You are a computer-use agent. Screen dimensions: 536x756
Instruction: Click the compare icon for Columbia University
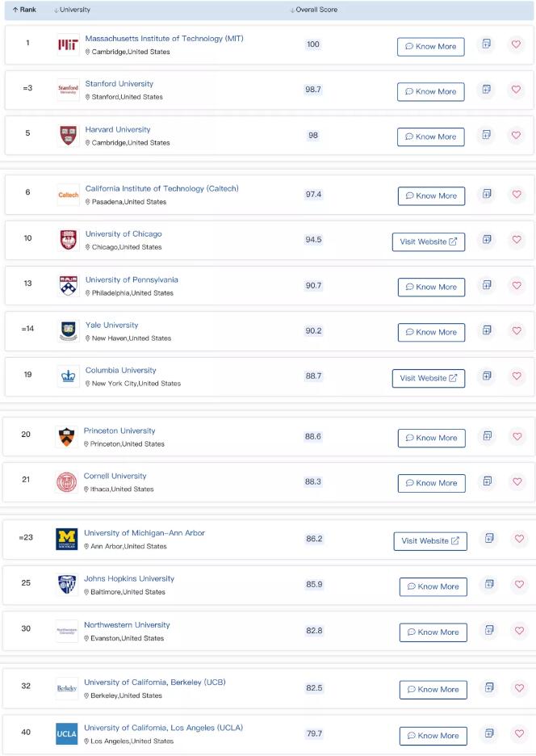click(486, 376)
